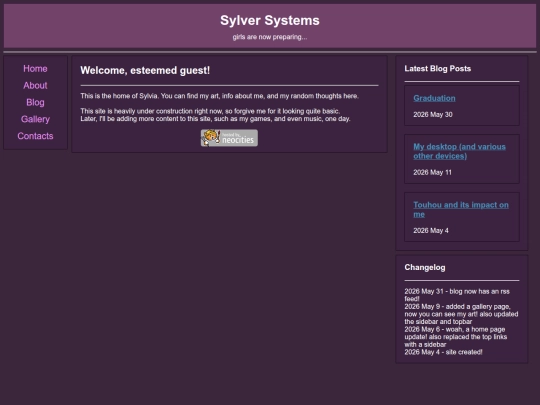Click the date 2026 May 11

point(432,173)
